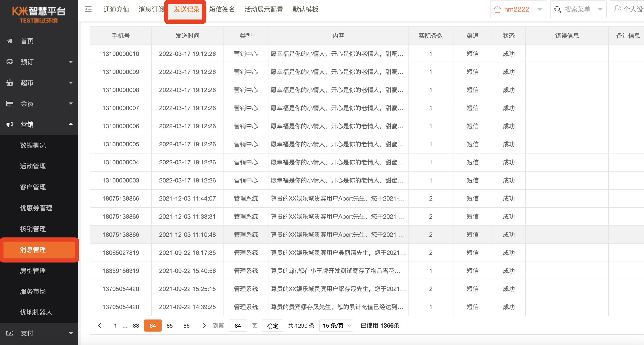Open the 短信签名 tab
Screen dimensions: 644x345
(x=222, y=10)
